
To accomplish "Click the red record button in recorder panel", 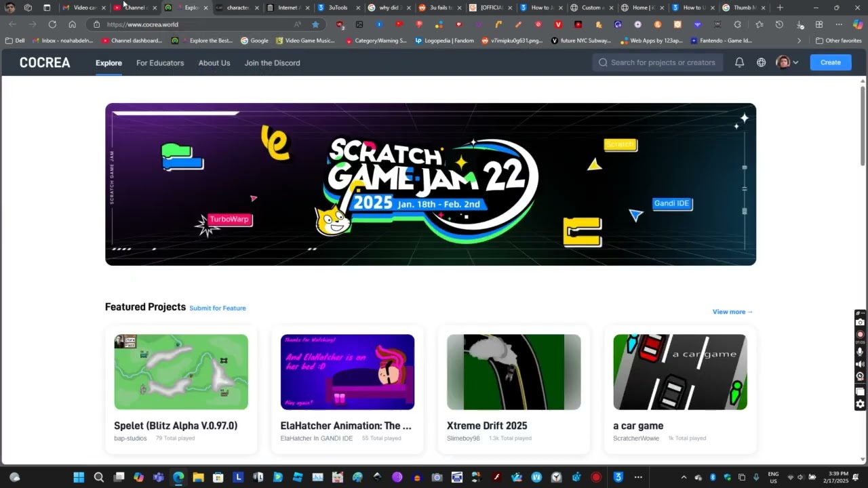I will pos(860,334).
